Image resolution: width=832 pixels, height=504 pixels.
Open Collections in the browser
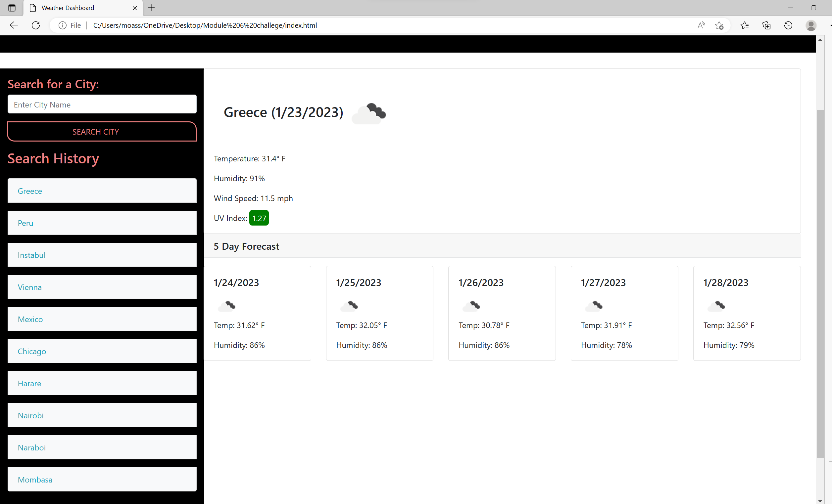click(x=766, y=25)
